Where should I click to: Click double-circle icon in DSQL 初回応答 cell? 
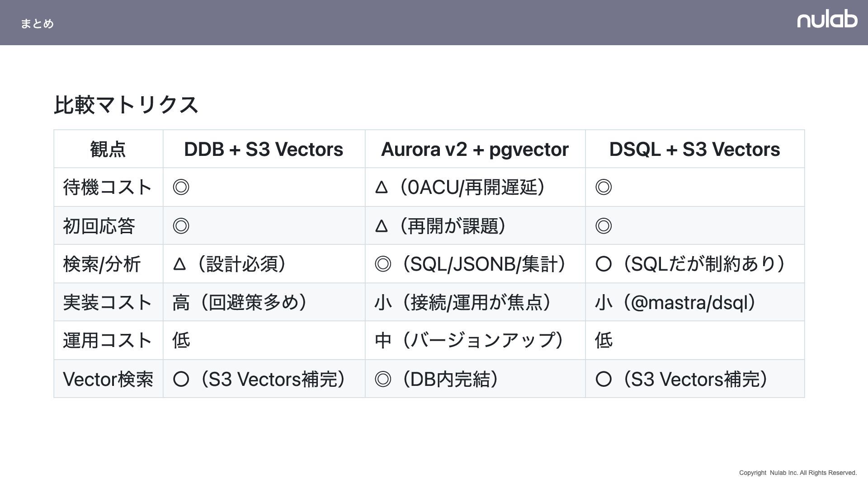click(604, 225)
